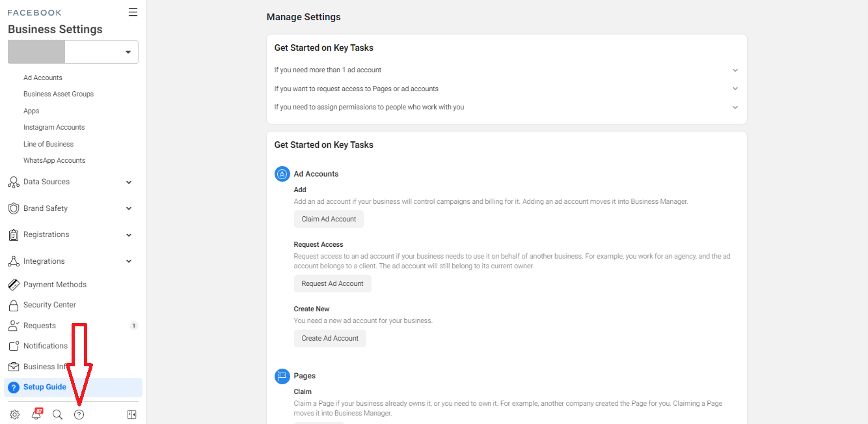The width and height of the screenshot is (868, 424).
Task: Click the 'Request Access' subheading
Action: click(x=318, y=244)
